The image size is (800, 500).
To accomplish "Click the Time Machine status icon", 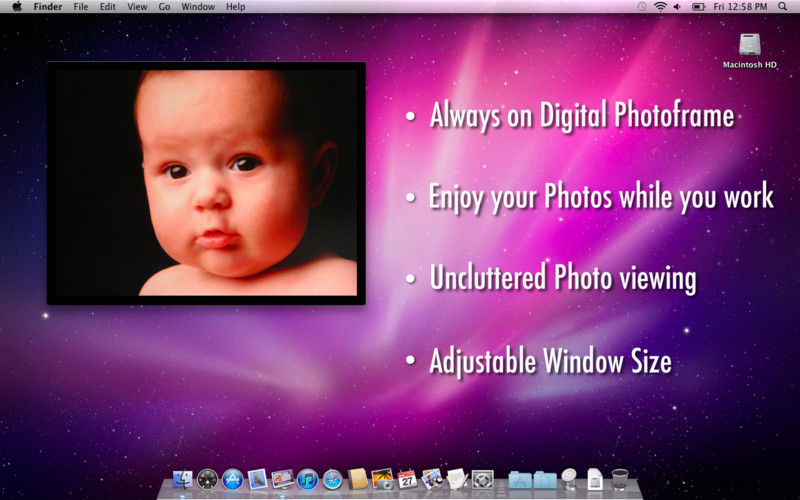I will [642, 7].
